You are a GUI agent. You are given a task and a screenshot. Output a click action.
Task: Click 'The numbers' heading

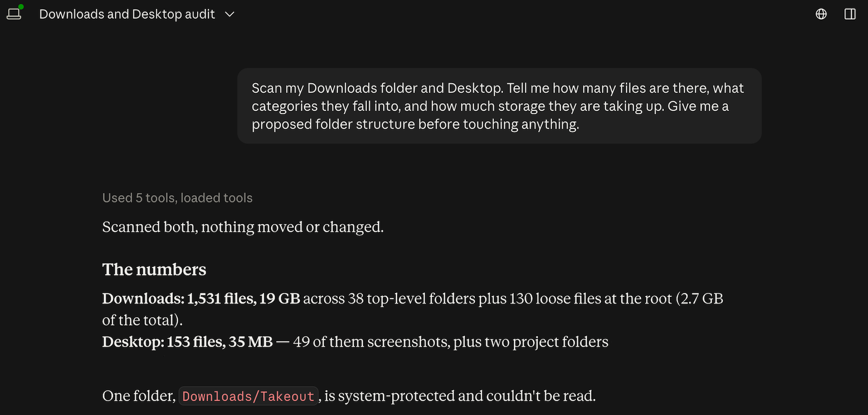pos(154,270)
